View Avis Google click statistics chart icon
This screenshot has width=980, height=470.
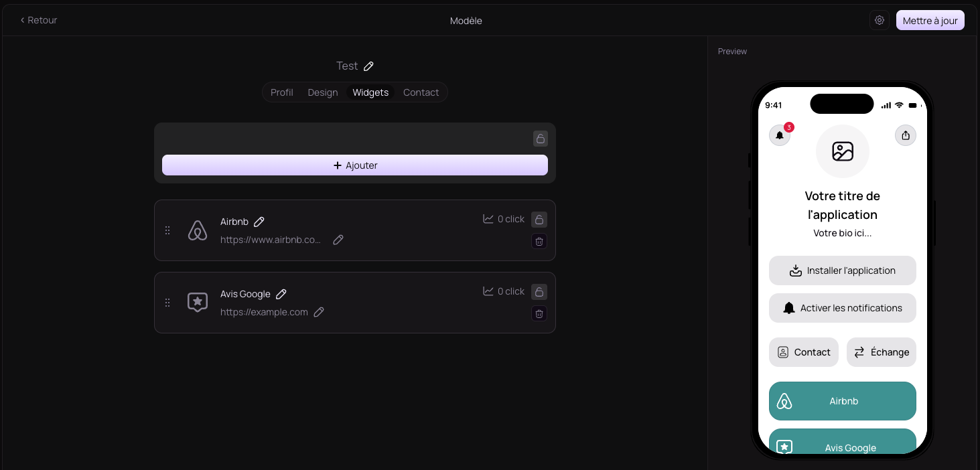(x=488, y=291)
